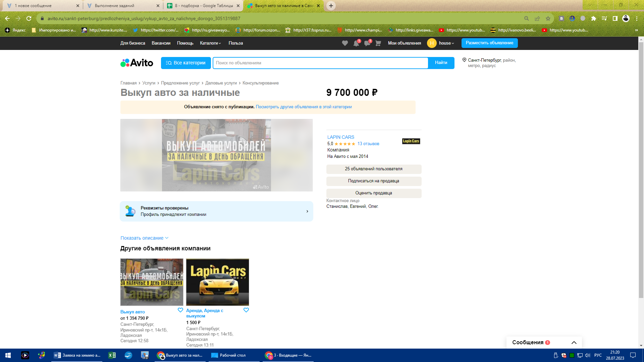Favorite the 'Аренда с выкупом' listing heart
This screenshot has width=644, height=362.
pos(246,310)
